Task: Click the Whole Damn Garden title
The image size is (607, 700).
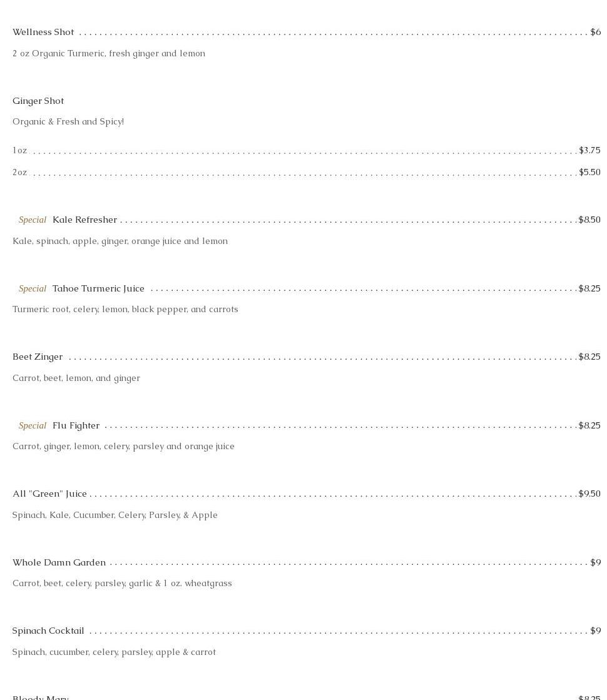Action: coord(59,562)
